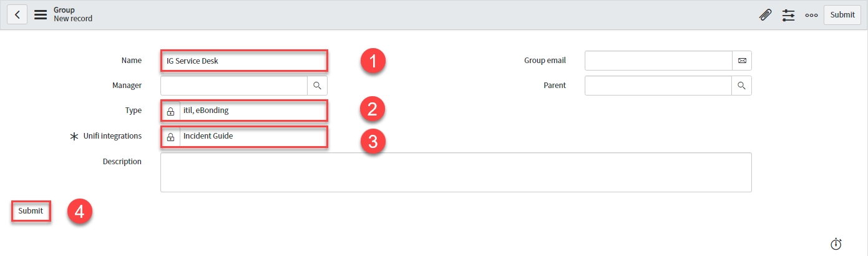Click the Incident Guide integrations value
868x256 pixels.
pyautogui.click(x=208, y=135)
